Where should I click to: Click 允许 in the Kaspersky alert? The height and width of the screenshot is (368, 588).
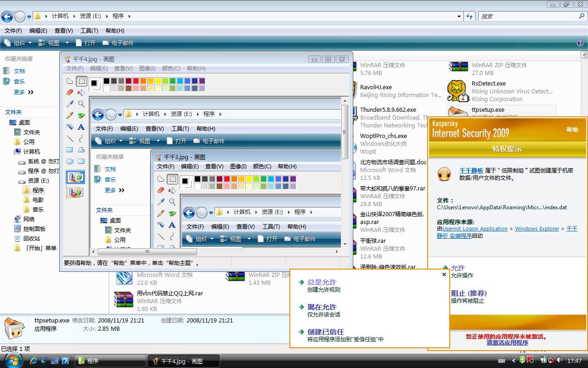[458, 268]
